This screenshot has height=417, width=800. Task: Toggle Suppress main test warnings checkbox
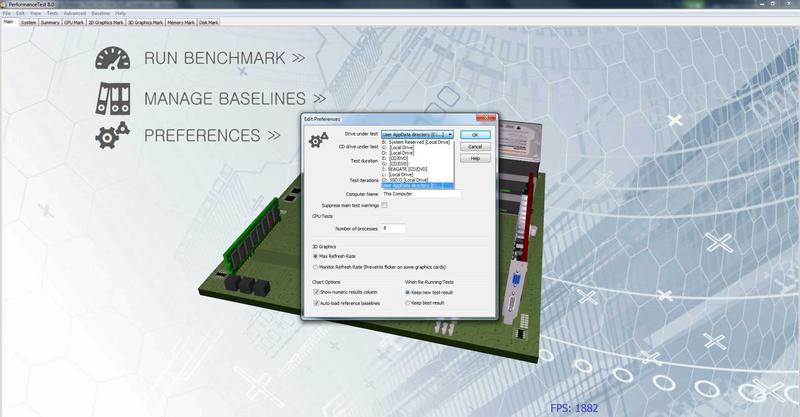click(384, 205)
